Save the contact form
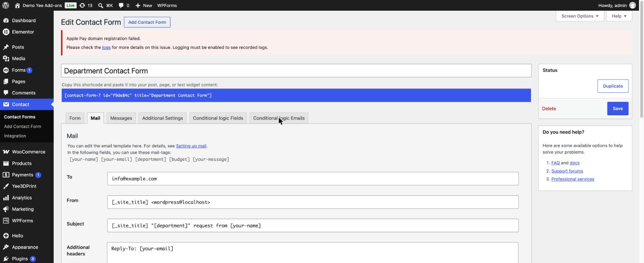The height and width of the screenshot is (263, 644). coord(618,109)
